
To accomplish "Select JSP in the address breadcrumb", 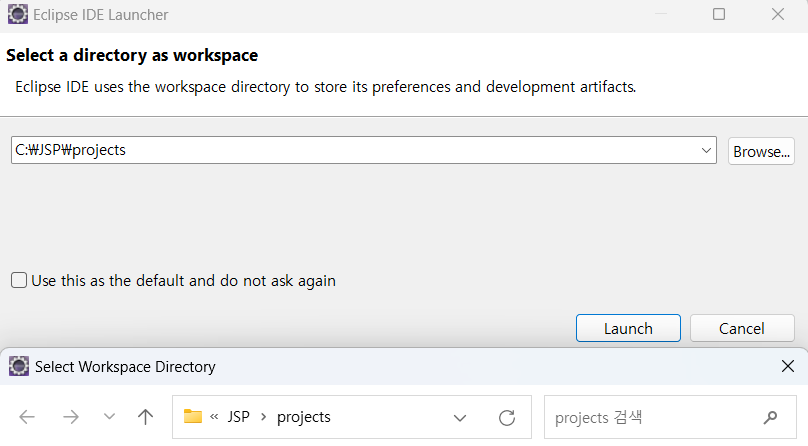I will point(239,417).
